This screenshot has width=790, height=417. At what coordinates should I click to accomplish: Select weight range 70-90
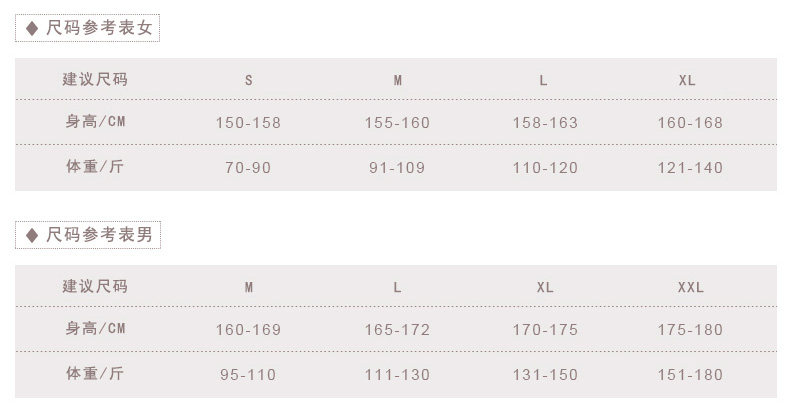[x=248, y=168]
